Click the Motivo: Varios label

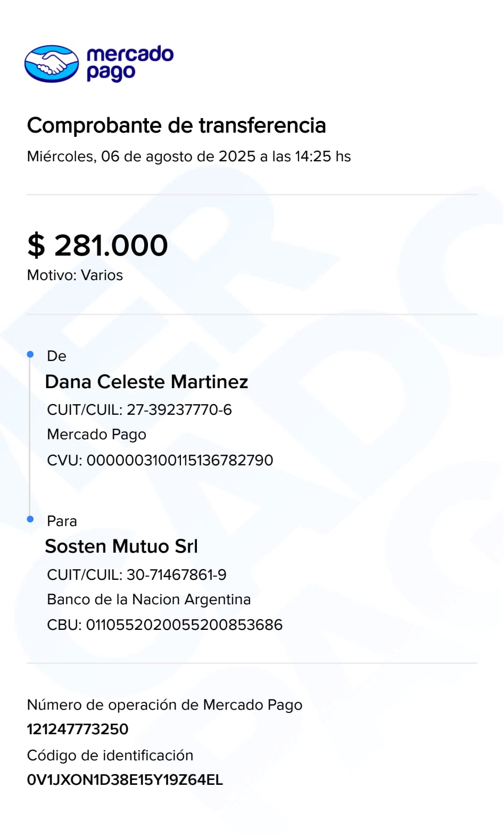75,275
